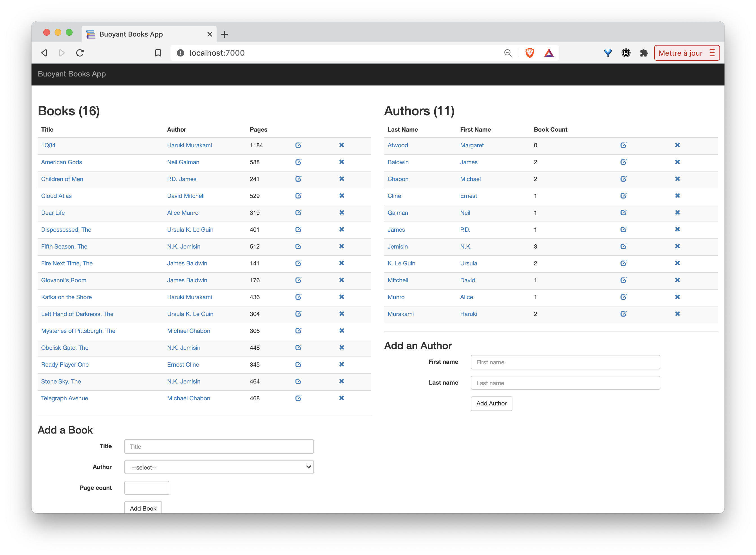Focus the Last name input field
Image resolution: width=756 pixels, height=555 pixels.
pyautogui.click(x=565, y=383)
